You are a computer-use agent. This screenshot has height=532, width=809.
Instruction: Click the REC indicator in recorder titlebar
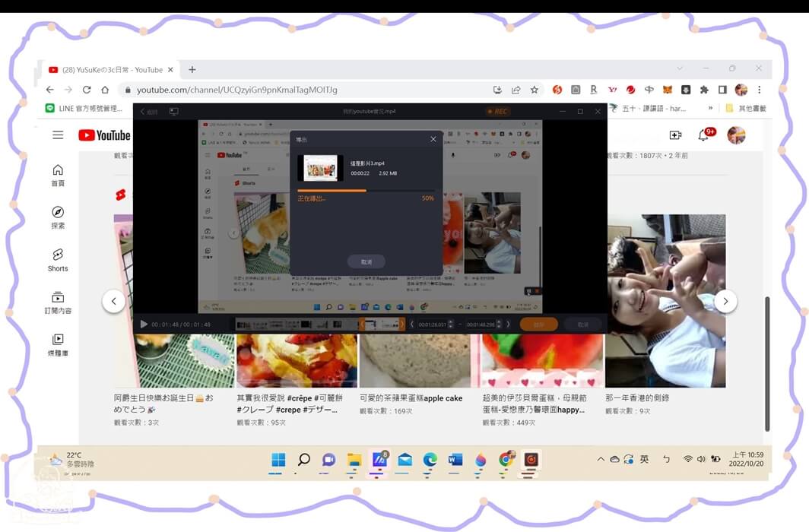coord(498,110)
